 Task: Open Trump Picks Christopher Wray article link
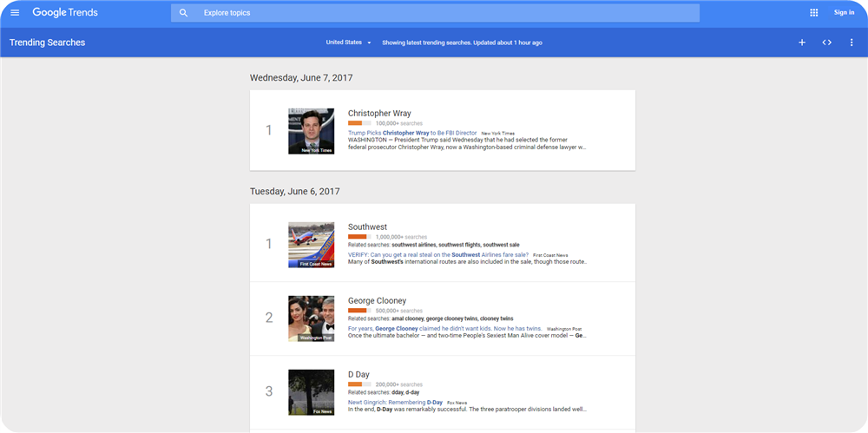[412, 134]
